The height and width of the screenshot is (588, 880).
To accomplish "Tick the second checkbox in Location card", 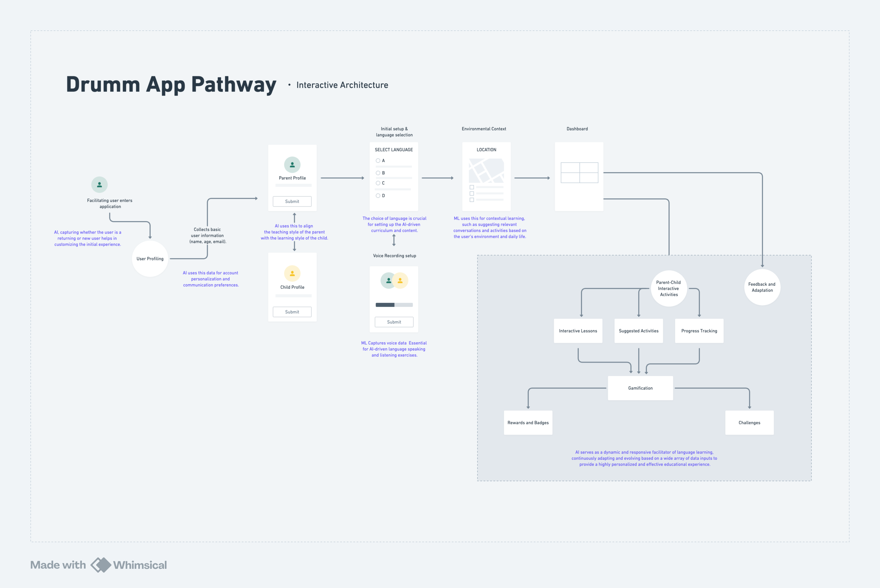I will (472, 193).
